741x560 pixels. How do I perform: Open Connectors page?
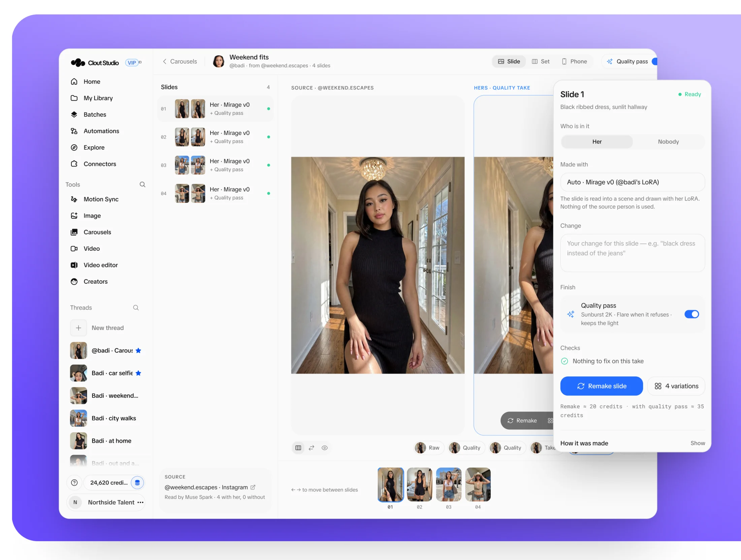(100, 164)
